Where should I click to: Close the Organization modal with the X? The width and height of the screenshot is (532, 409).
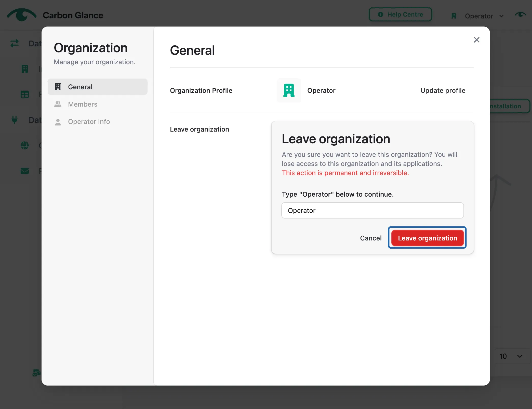coord(476,40)
